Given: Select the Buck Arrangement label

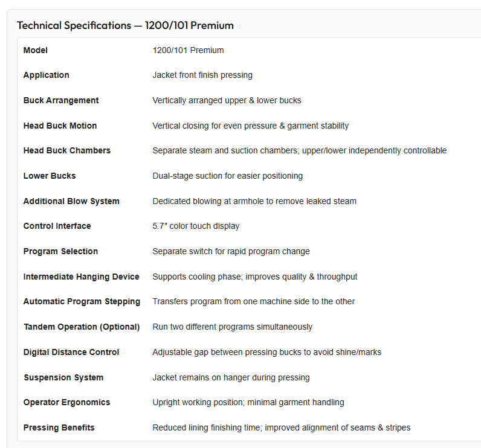Looking at the screenshot, I should pyautogui.click(x=61, y=100).
